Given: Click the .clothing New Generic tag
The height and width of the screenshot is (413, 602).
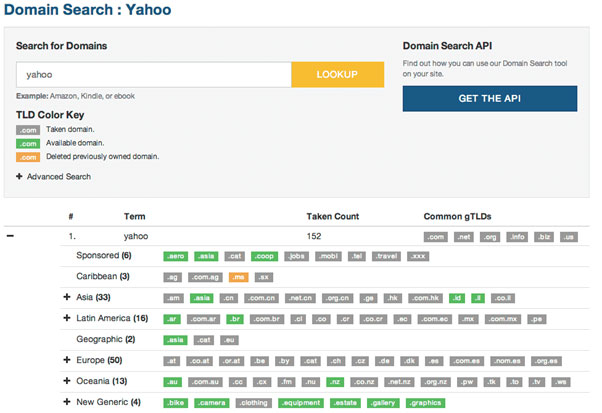Looking at the screenshot, I should click(x=254, y=403).
